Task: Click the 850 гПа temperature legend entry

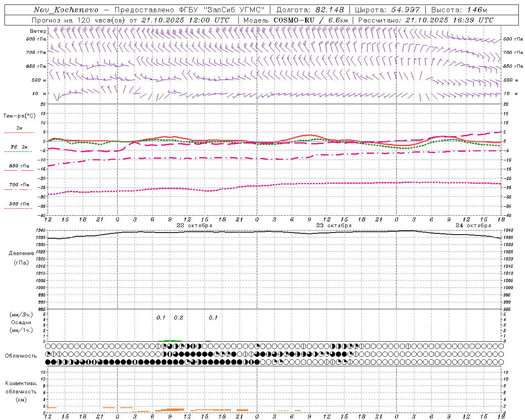Action: click(19, 166)
